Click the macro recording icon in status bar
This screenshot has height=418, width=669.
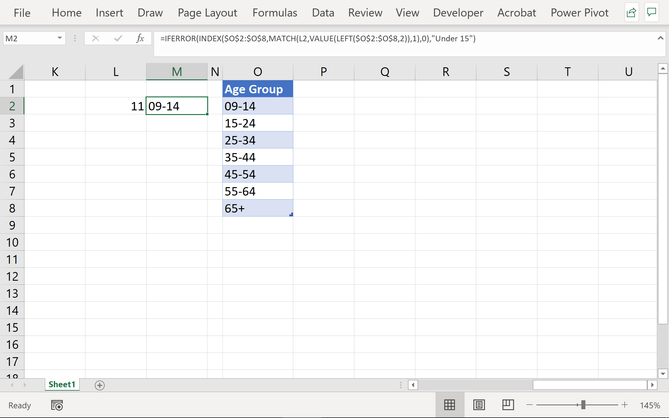[57, 405]
